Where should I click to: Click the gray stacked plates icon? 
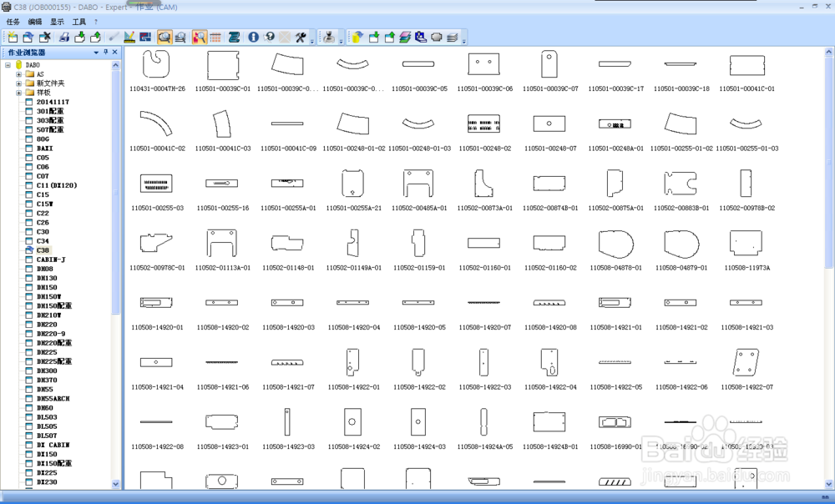453,37
